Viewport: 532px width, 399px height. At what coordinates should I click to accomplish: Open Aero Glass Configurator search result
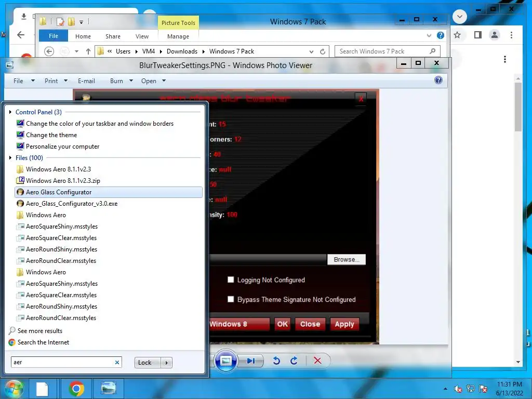[x=109, y=192]
